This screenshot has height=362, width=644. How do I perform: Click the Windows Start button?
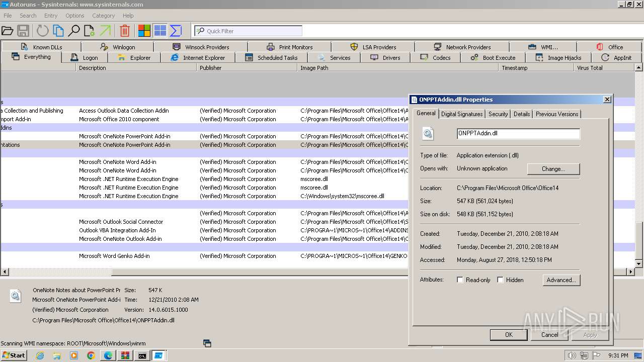click(x=14, y=355)
